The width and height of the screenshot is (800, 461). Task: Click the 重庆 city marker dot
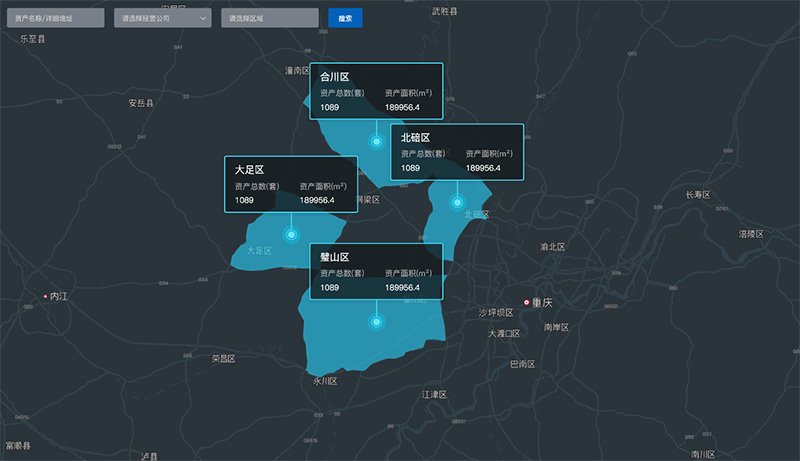(x=527, y=302)
